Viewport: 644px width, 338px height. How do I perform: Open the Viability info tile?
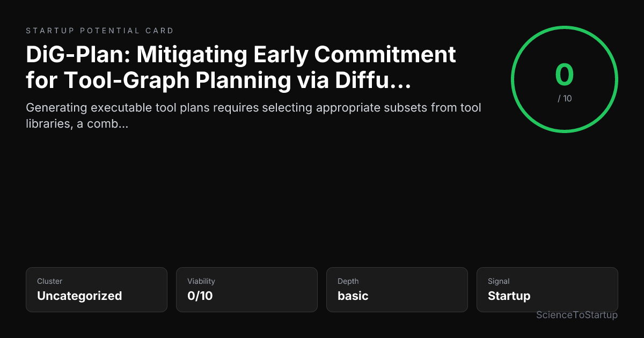tap(247, 290)
